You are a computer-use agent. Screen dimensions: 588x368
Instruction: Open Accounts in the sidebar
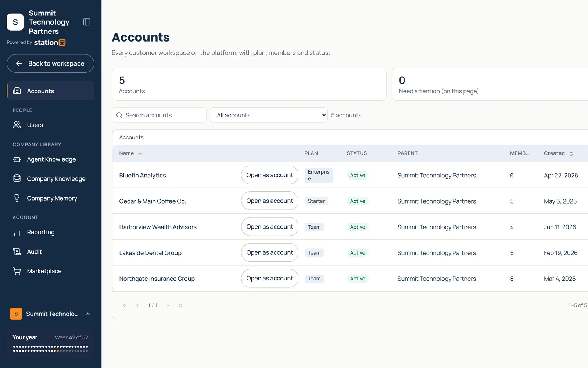(51, 91)
